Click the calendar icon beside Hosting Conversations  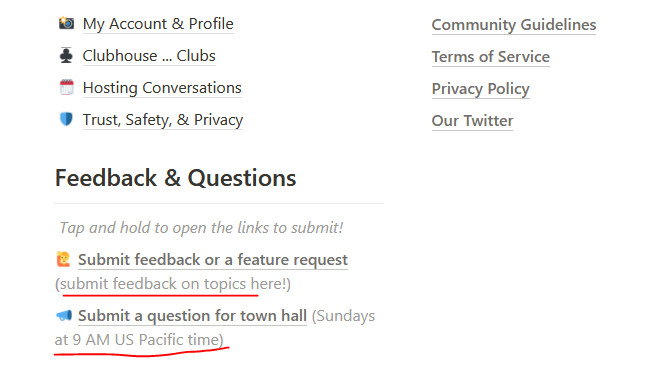[x=66, y=87]
